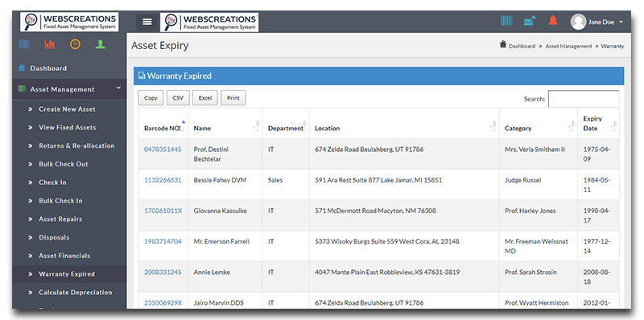Click category Prof. Sarah Strosin
This screenshot has height=320, width=644.
[x=530, y=273]
